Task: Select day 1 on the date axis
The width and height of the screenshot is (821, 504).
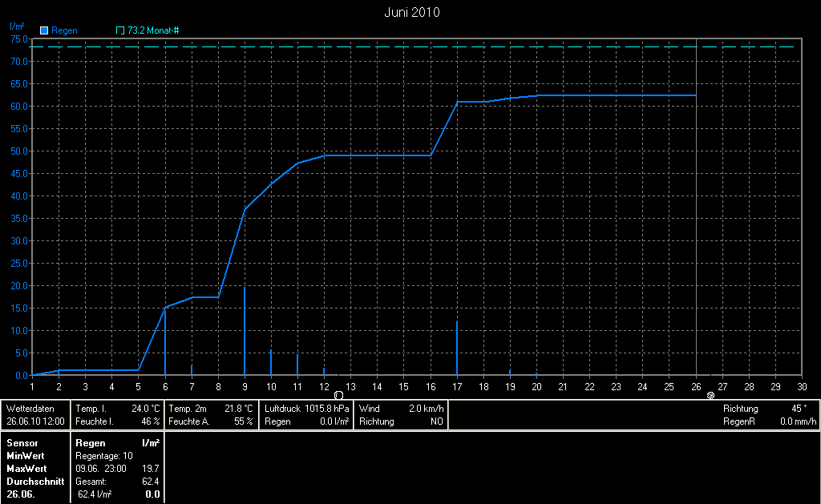Action: 32,386
